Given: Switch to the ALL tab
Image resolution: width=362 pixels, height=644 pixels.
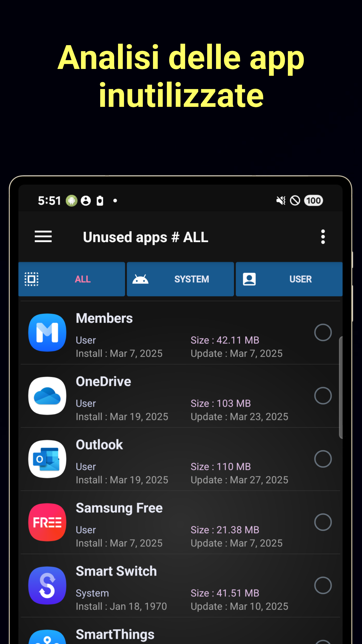Looking at the screenshot, I should click(x=72, y=279).
